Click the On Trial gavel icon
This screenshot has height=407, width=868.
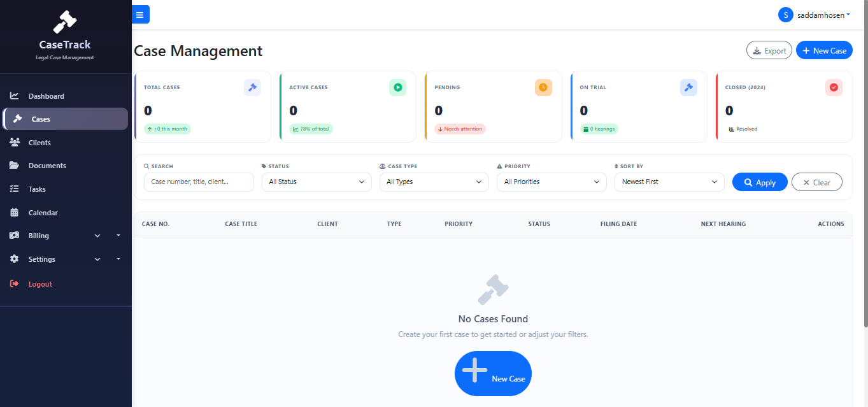point(688,87)
